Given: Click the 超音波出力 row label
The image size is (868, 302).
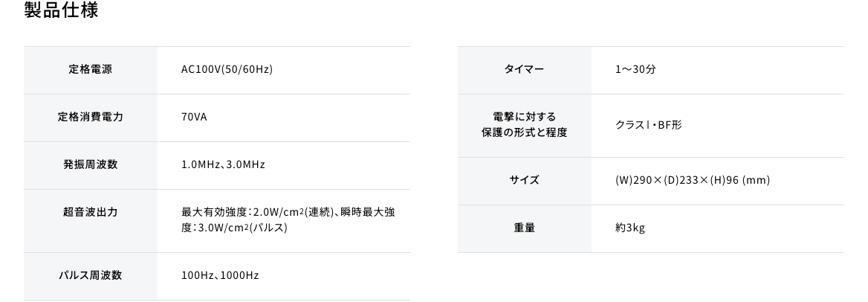Looking at the screenshot, I should point(90,213).
